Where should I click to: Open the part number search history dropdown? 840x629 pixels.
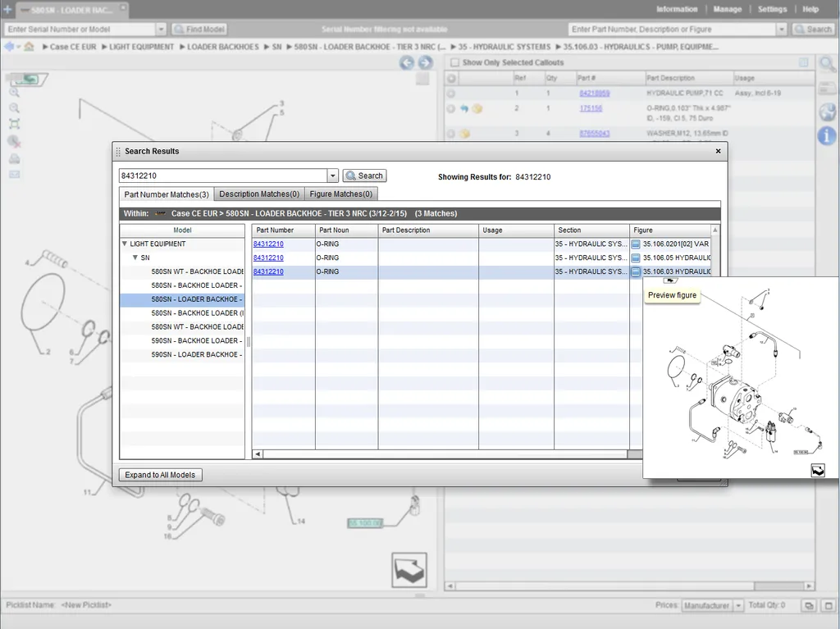tap(782, 30)
